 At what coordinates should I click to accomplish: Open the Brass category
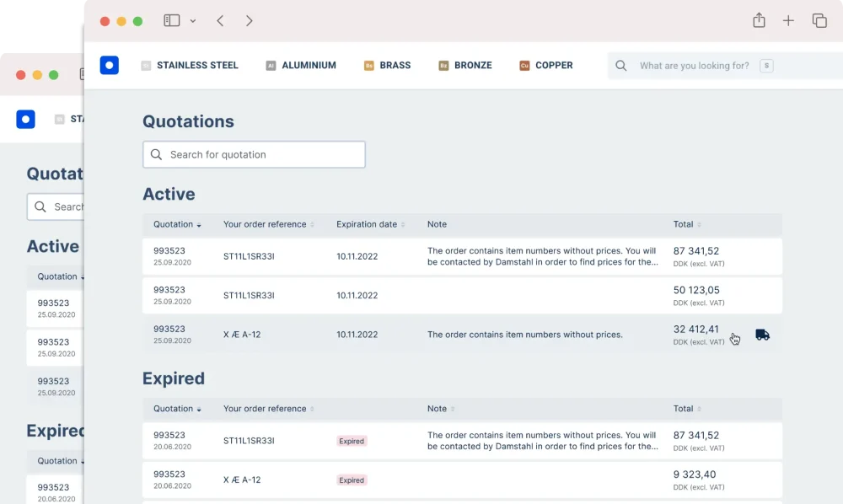388,65
